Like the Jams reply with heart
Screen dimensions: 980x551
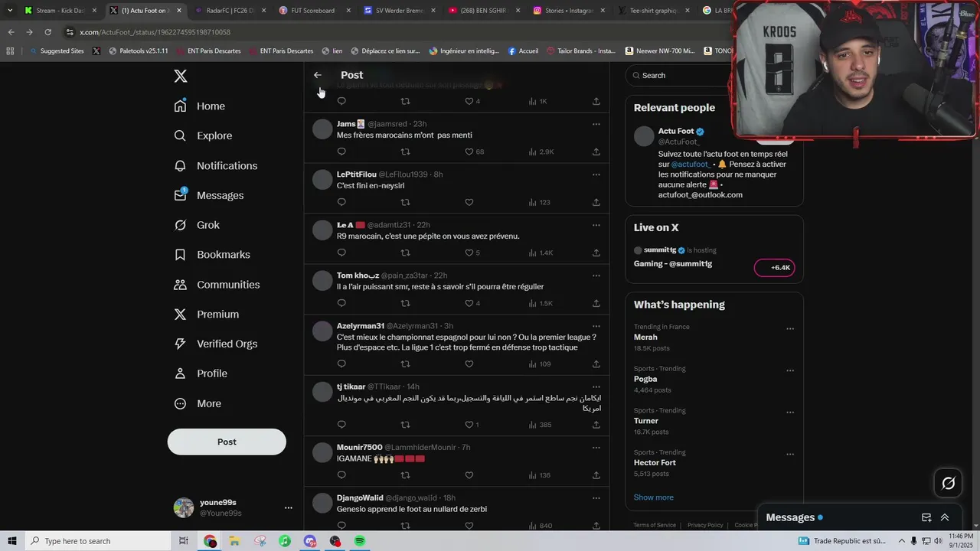(x=469, y=152)
